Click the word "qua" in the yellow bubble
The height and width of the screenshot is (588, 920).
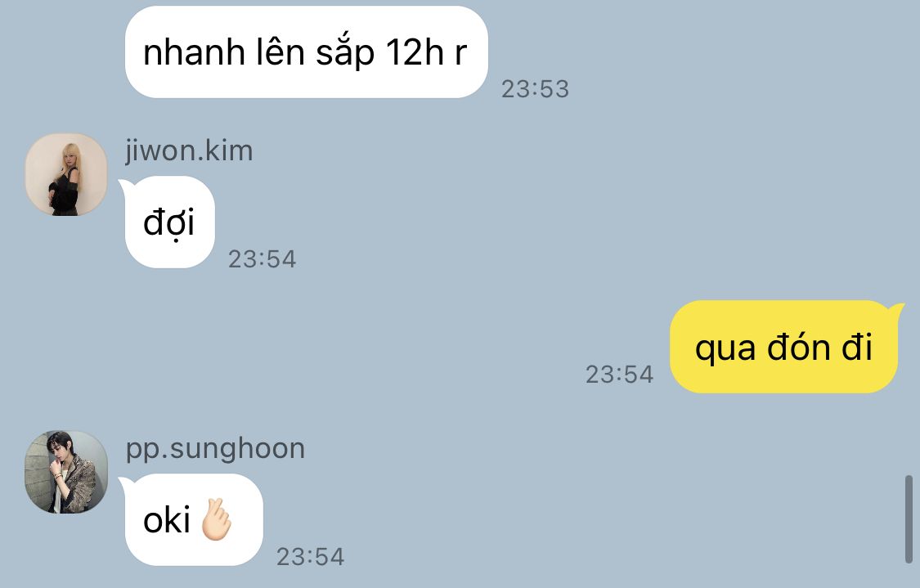click(x=725, y=351)
